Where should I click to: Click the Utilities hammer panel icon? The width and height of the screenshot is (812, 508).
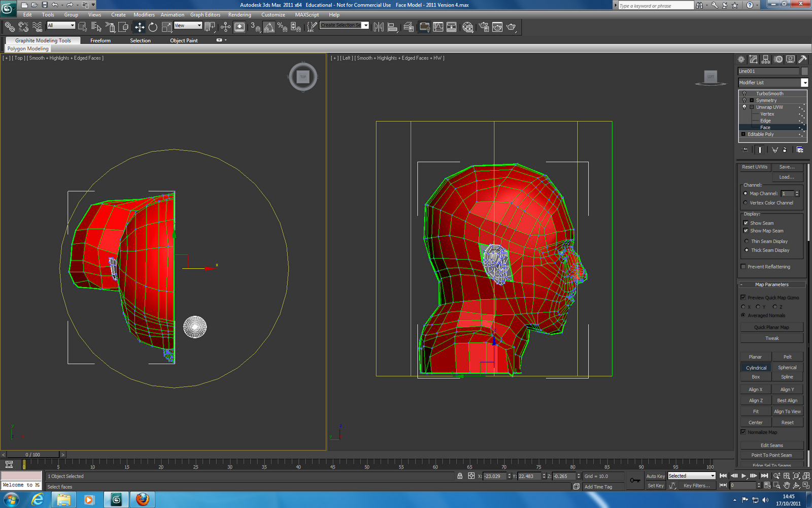click(x=802, y=59)
